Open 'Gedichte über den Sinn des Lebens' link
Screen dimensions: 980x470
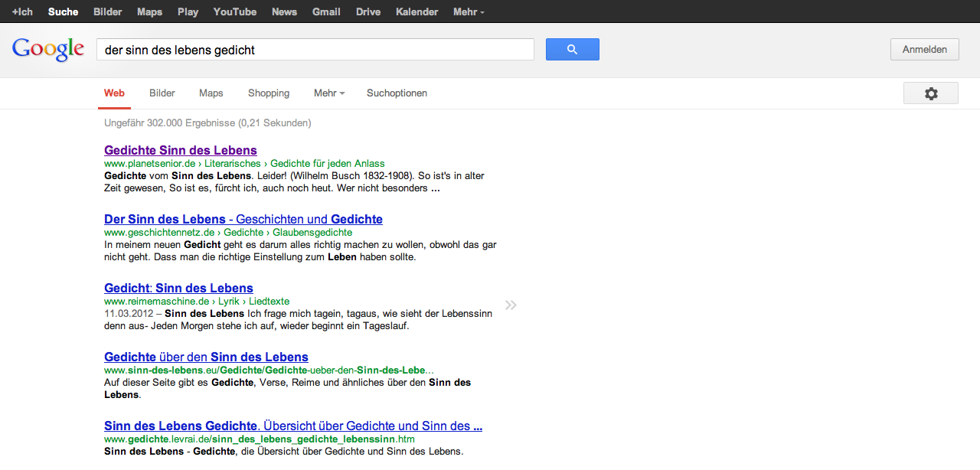tap(206, 357)
